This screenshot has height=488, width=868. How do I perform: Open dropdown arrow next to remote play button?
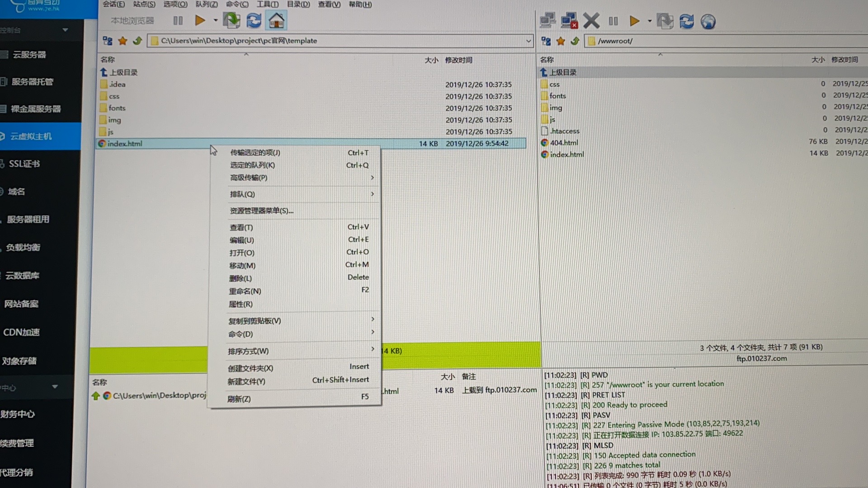649,21
